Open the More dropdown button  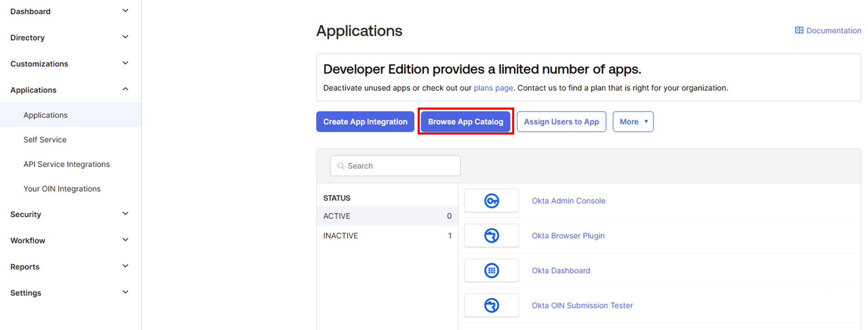point(633,122)
